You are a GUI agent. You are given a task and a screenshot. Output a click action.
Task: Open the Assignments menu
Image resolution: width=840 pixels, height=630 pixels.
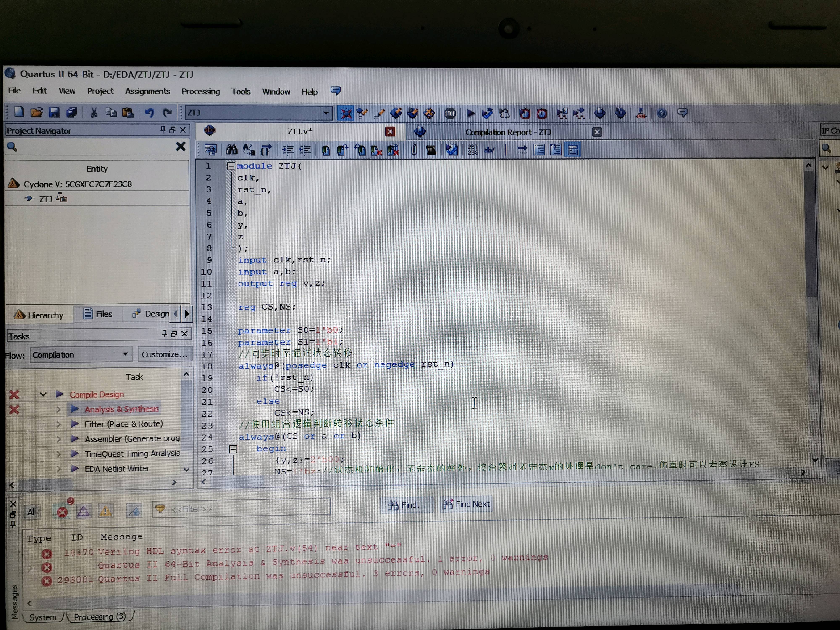point(147,91)
